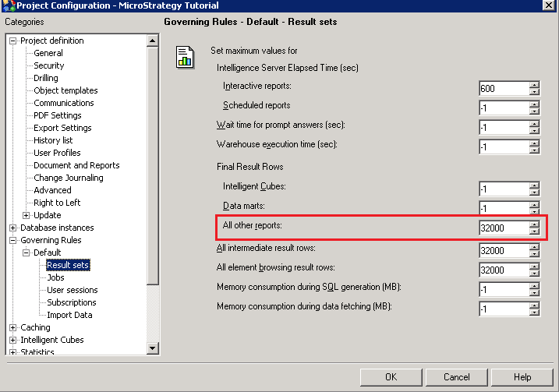Click the MicroStrategy title bar app icon

tap(8, 6)
